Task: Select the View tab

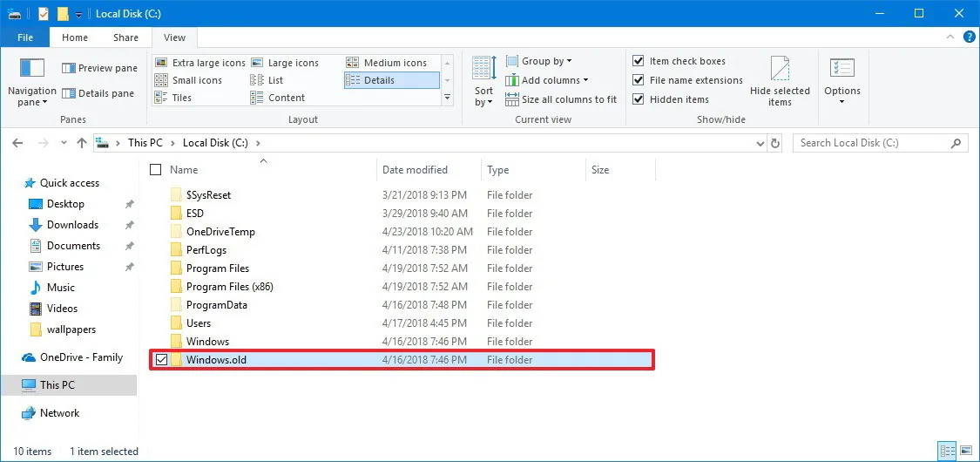Action: click(x=174, y=37)
